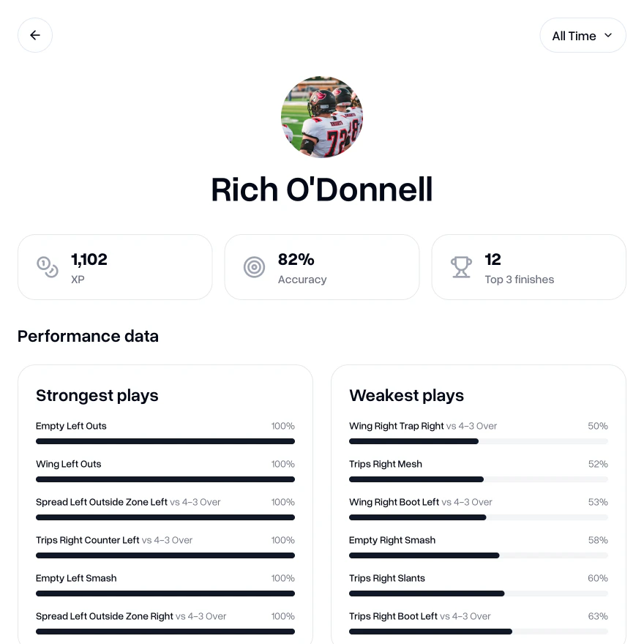Click the Top 3 finishes trophy icon
This screenshot has width=644, height=644.
(x=461, y=267)
